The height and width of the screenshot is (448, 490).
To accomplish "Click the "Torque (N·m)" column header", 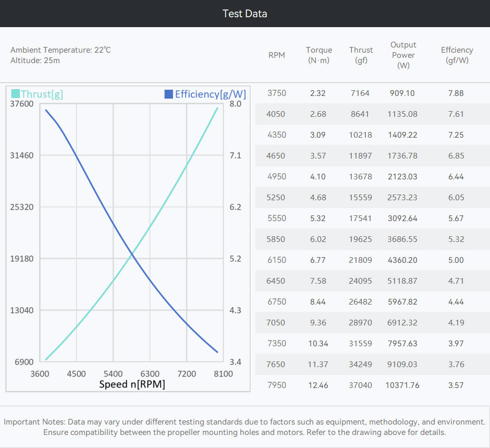I will click(x=318, y=55).
